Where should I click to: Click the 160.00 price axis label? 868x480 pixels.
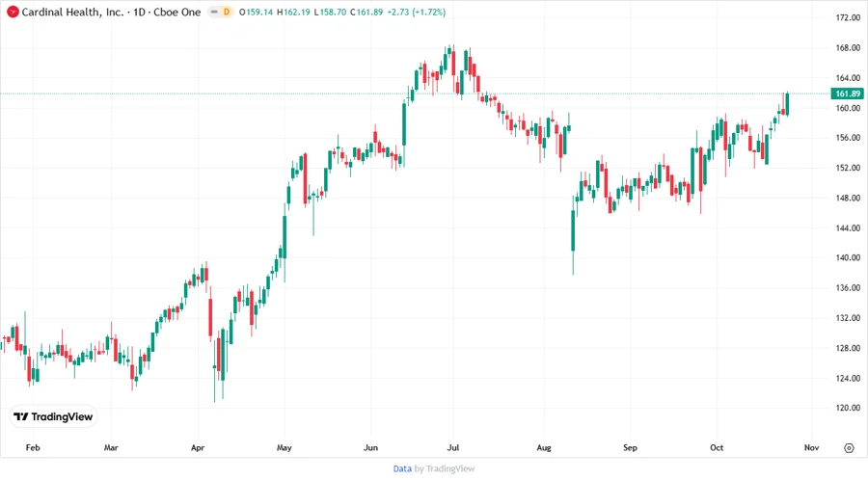pyautogui.click(x=848, y=108)
